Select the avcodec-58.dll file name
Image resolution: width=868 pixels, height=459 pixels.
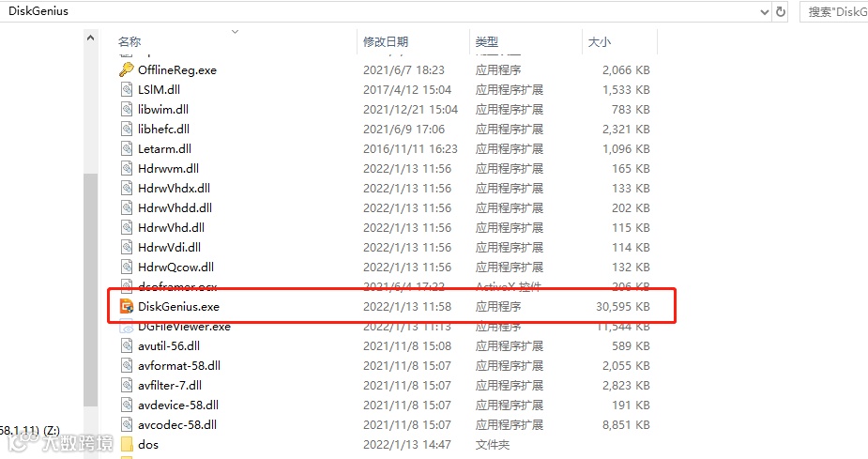coord(177,424)
